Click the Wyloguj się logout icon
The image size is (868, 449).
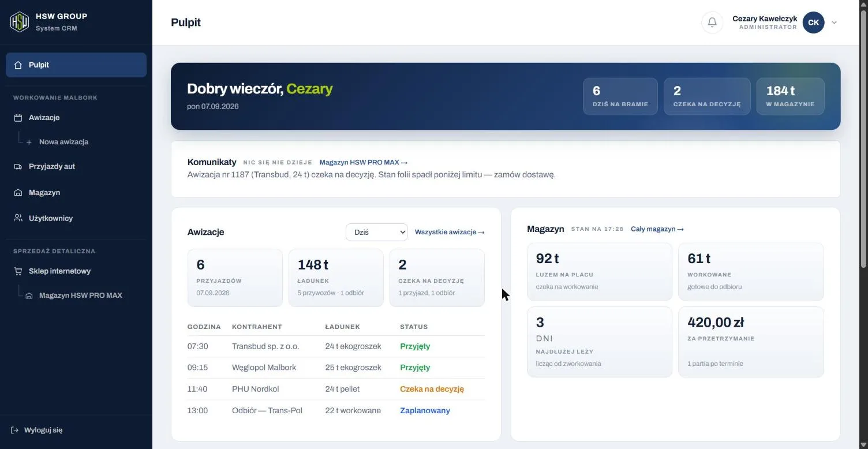click(x=15, y=430)
